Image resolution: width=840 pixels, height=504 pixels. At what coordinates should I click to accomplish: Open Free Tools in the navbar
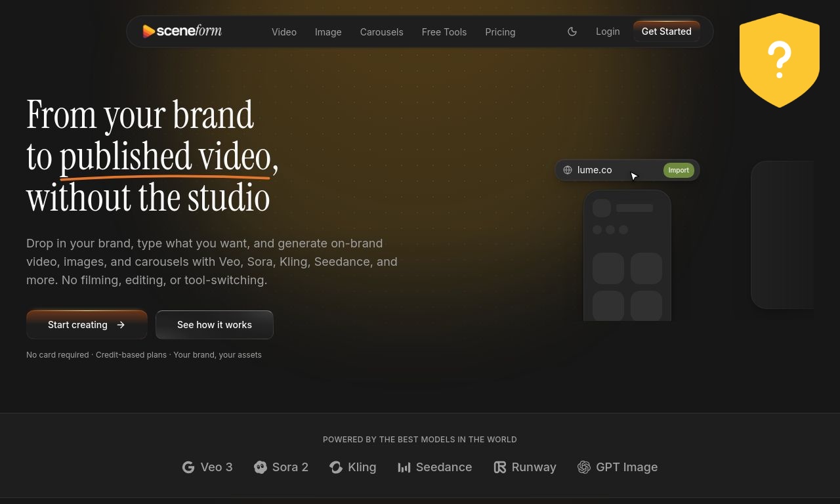click(444, 31)
